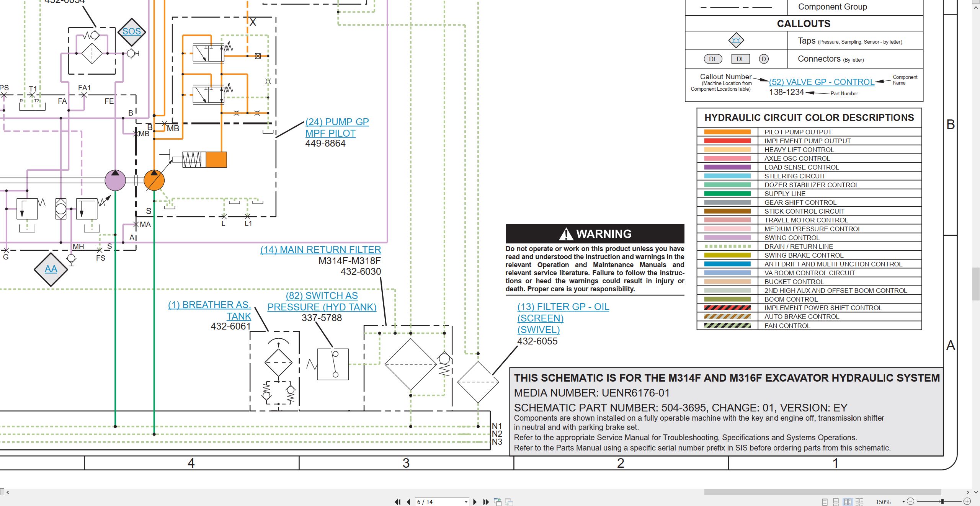Click the SWING BRAKE CONTROL yellow swatch
This screenshot has width=980, height=506.
[727, 255]
